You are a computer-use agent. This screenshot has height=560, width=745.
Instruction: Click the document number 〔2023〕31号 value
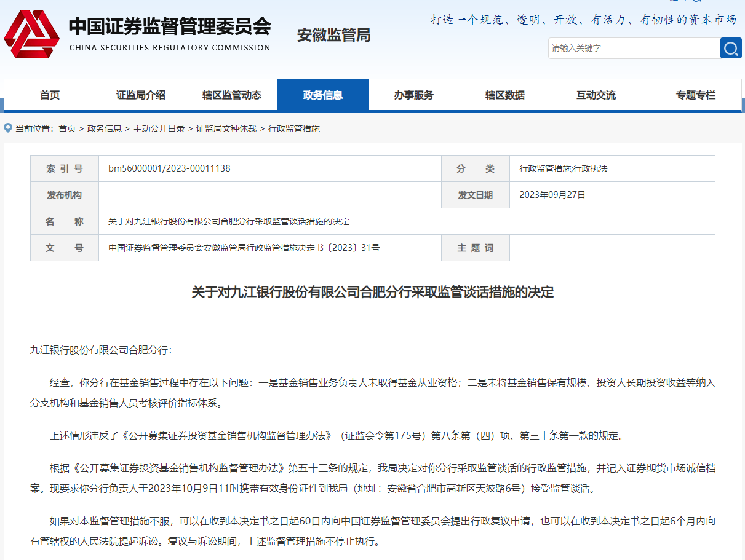tap(244, 248)
